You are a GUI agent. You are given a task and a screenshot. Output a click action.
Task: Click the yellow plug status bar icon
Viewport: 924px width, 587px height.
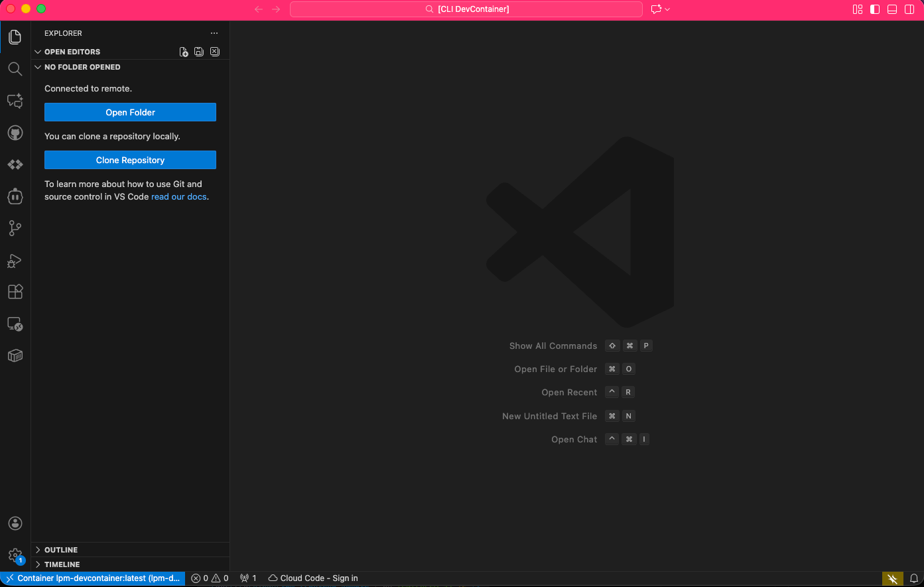893,578
